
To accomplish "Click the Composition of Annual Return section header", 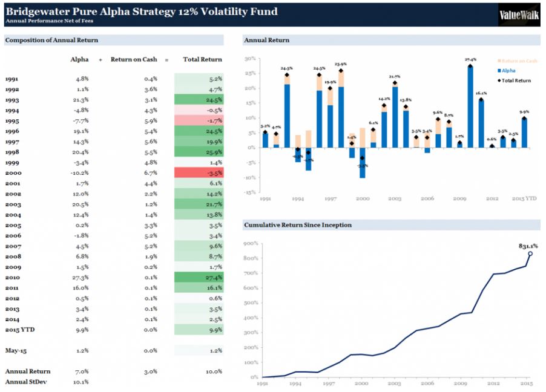I will 51,41.
